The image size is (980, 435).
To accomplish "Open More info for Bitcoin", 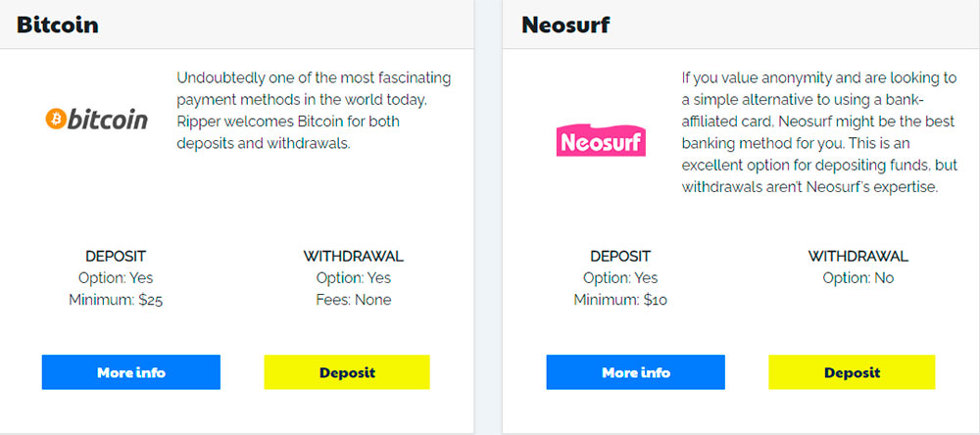I will point(130,372).
